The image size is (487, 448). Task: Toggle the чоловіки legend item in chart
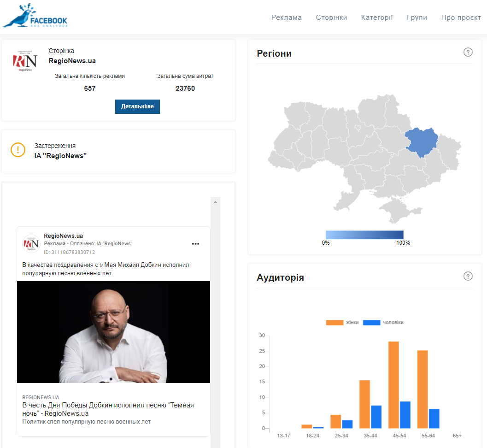(x=383, y=322)
